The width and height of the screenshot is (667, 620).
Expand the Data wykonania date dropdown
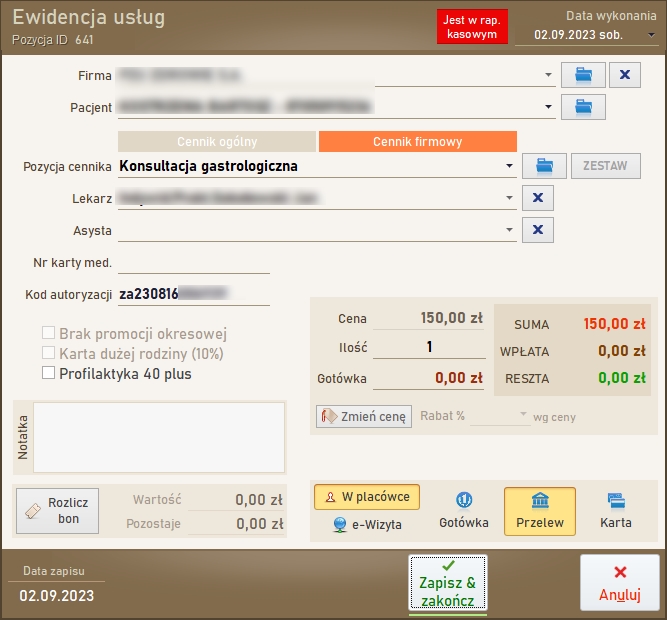pos(651,34)
